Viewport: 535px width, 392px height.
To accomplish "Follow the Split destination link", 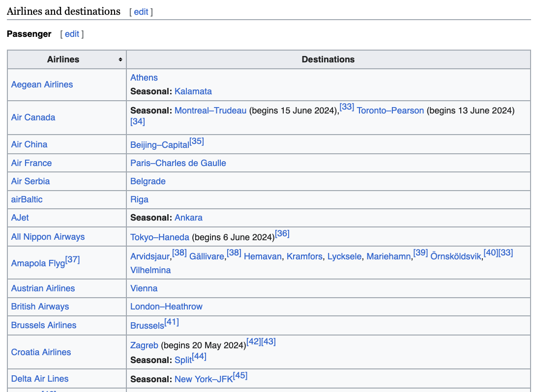I will point(183,360).
